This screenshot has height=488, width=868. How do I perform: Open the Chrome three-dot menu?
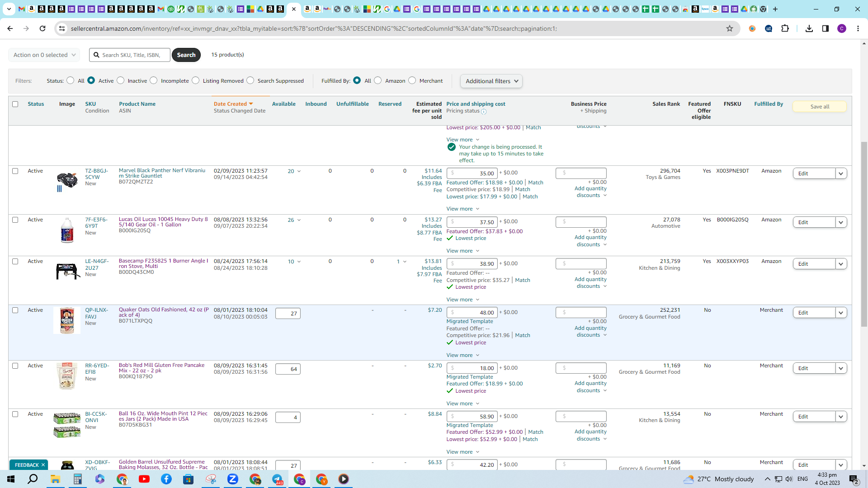pyautogui.click(x=858, y=28)
